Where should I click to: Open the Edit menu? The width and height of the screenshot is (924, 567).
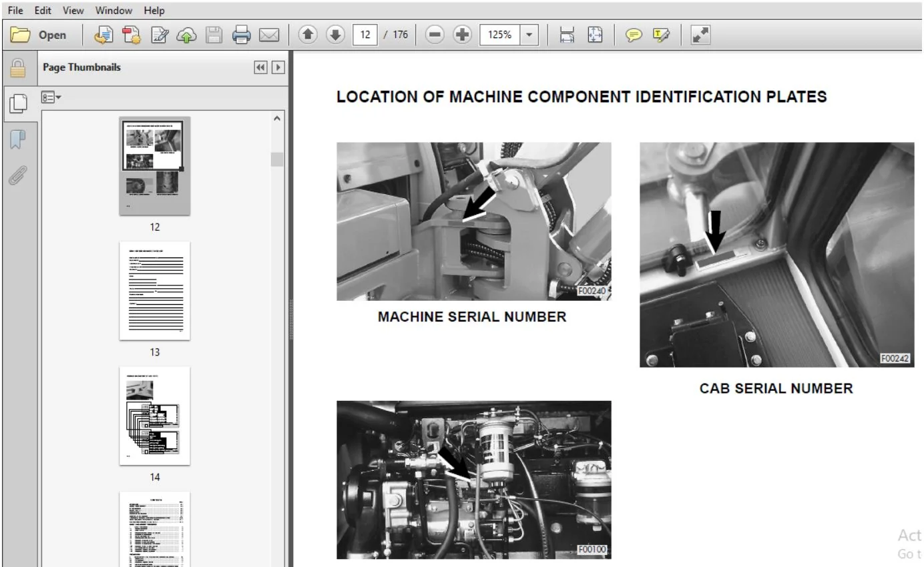[x=43, y=11]
